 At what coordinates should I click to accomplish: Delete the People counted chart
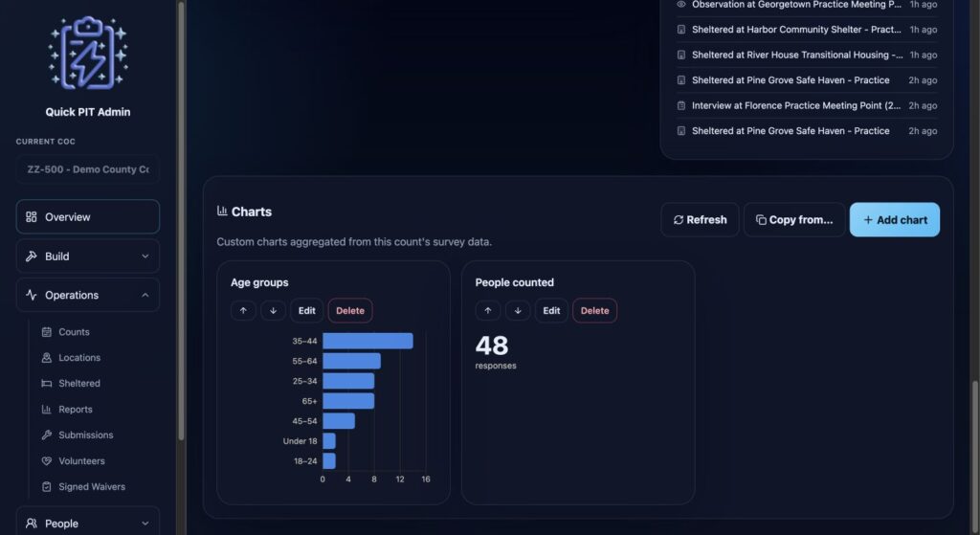click(x=594, y=311)
